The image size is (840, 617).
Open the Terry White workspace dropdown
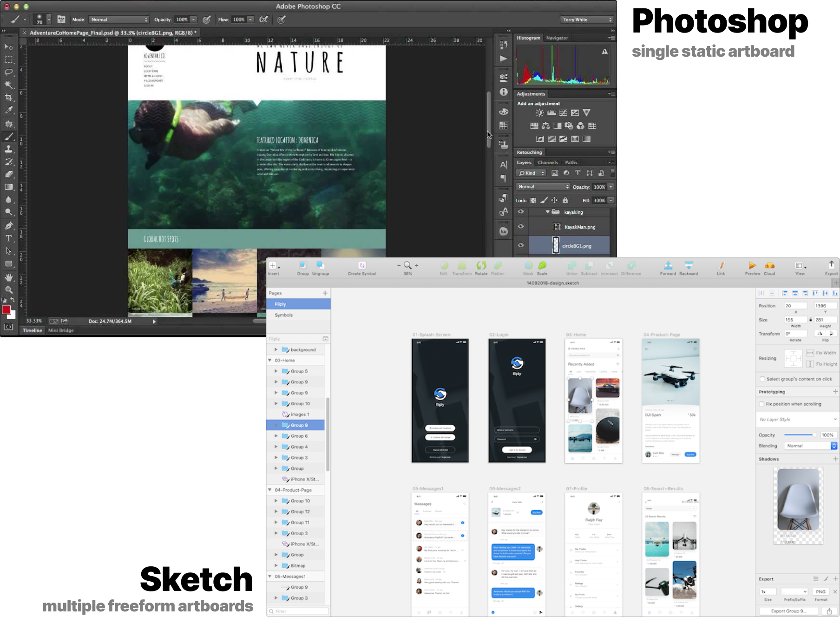pos(587,20)
